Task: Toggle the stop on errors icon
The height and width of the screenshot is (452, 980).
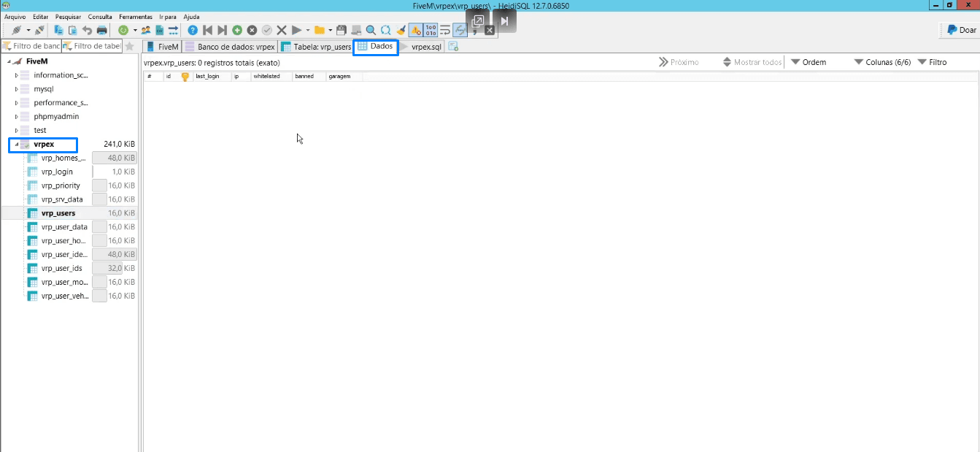Action: point(415,30)
